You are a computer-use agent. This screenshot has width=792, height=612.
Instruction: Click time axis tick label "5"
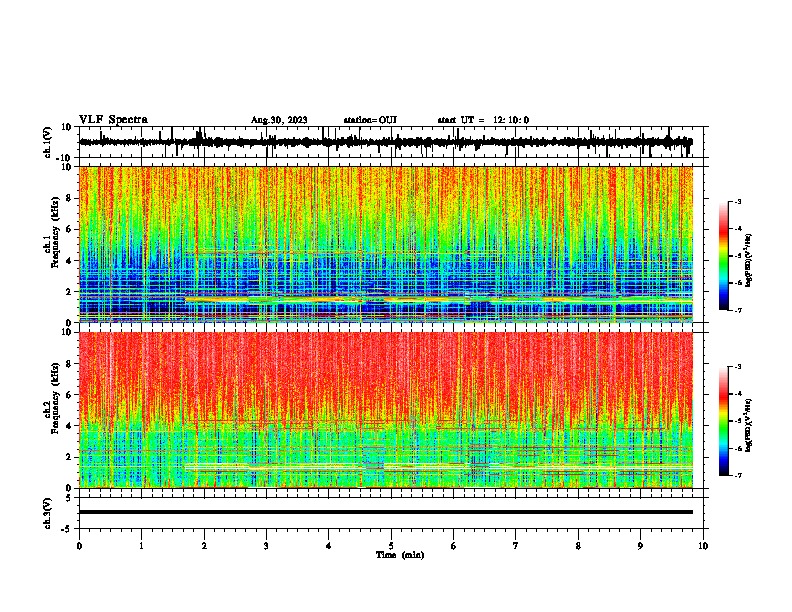point(391,546)
